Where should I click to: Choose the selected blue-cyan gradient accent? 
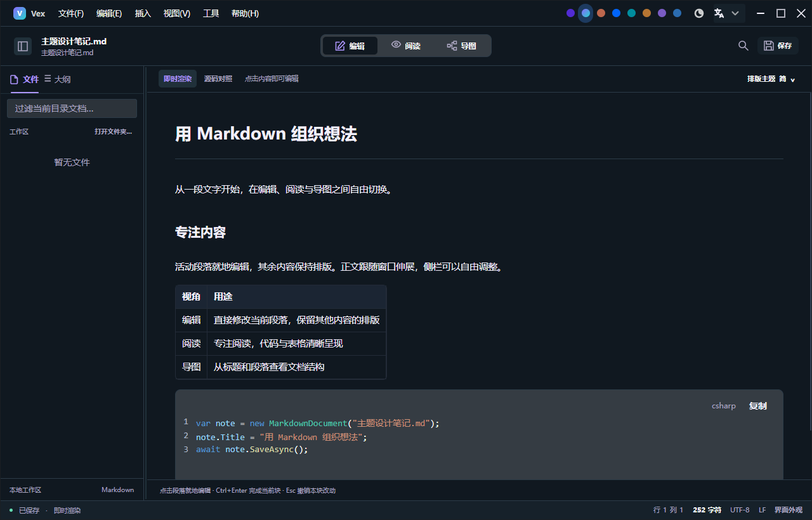(x=586, y=13)
